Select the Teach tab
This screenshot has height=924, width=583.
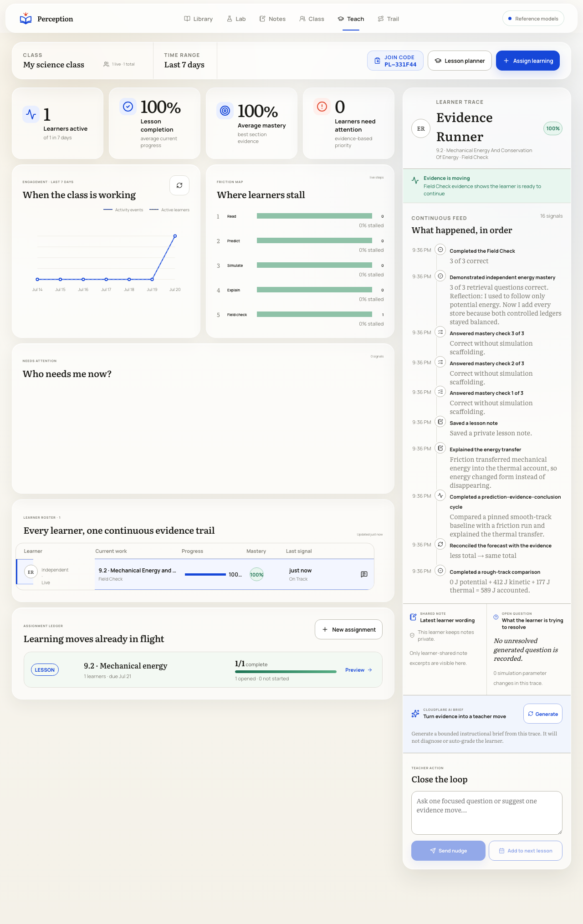[x=351, y=19]
